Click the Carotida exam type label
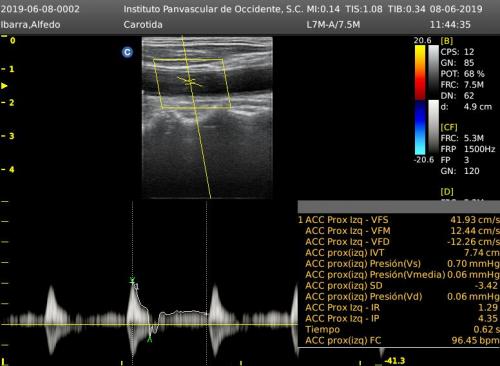The width and height of the screenshot is (500, 366). 143,25
